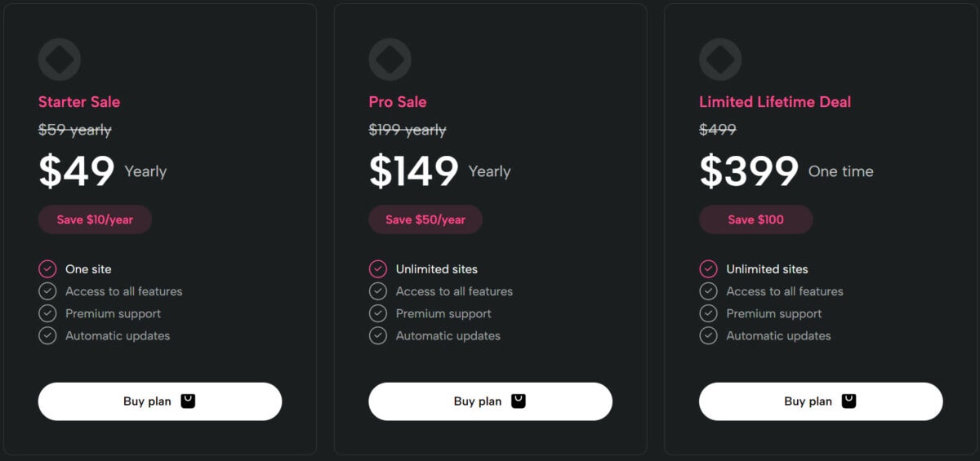Viewport: 980px width, 461px height.
Task: Click the $149 Yearly price text
Action: coord(440,171)
